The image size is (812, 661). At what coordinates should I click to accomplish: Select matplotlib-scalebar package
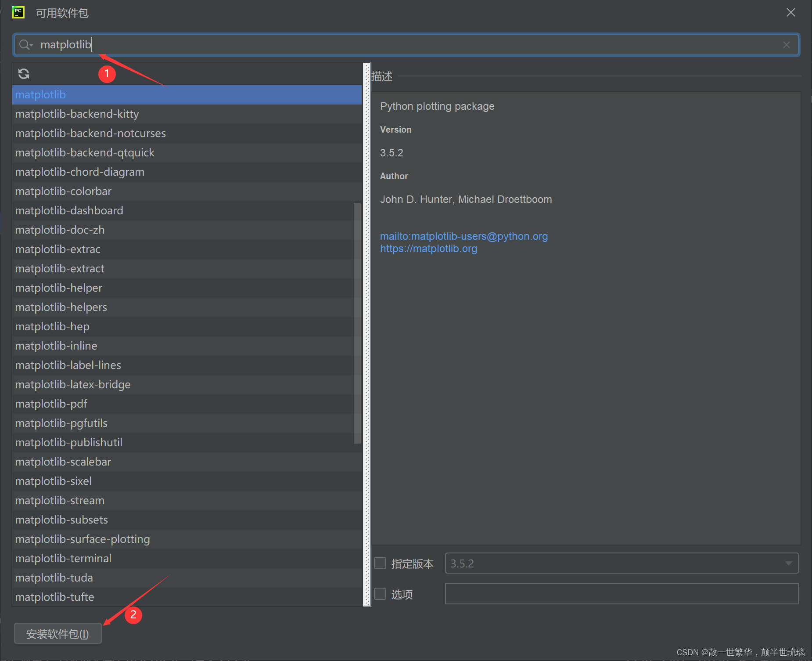187,462
